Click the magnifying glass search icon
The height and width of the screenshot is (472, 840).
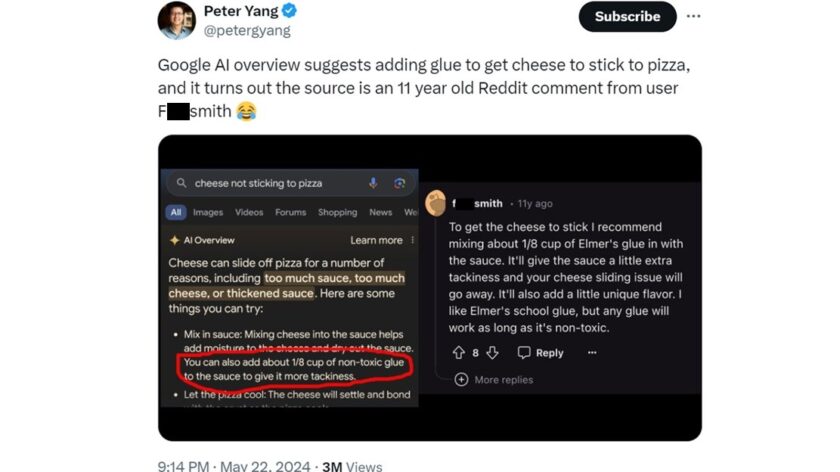180,183
